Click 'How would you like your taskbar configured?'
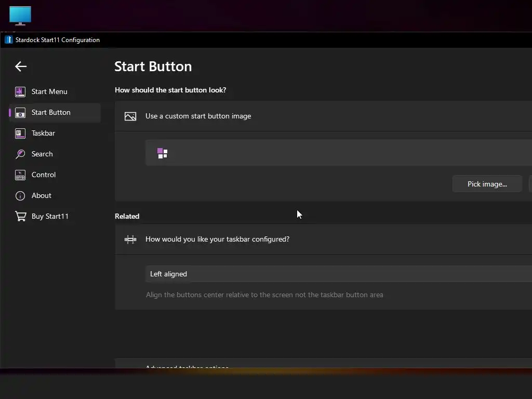This screenshot has height=399, width=532. (217, 239)
